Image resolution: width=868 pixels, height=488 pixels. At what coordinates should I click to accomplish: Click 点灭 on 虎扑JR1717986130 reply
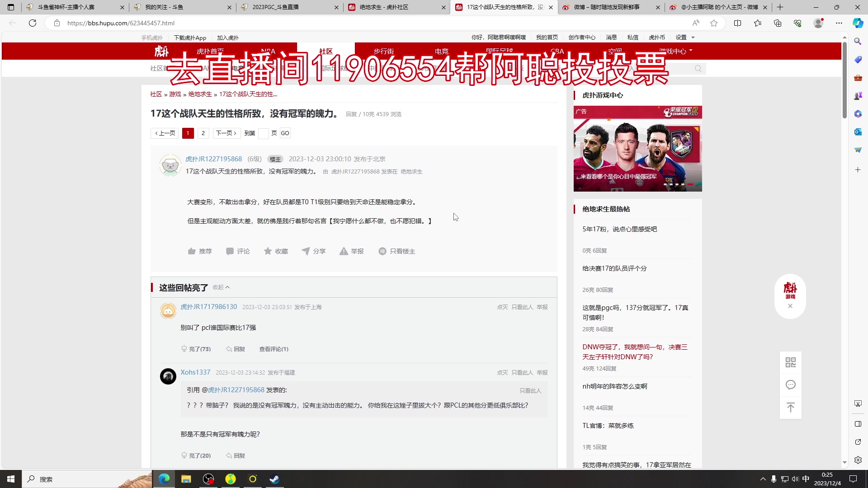point(502,307)
